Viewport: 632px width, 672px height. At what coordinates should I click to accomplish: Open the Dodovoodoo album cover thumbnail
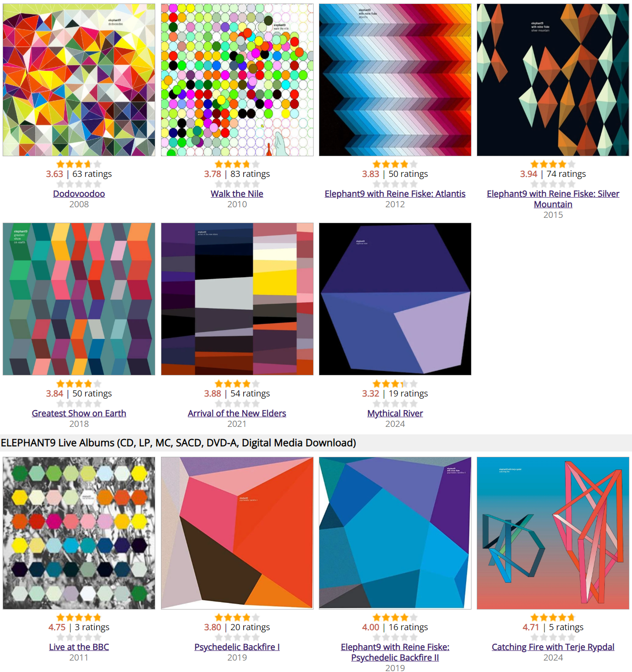click(79, 80)
